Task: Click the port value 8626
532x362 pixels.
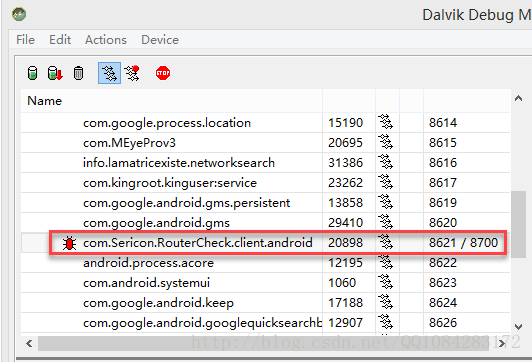Action: click(x=443, y=323)
